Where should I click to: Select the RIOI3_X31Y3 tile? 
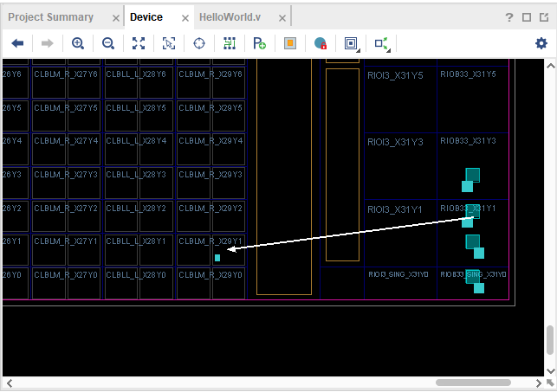(400, 166)
